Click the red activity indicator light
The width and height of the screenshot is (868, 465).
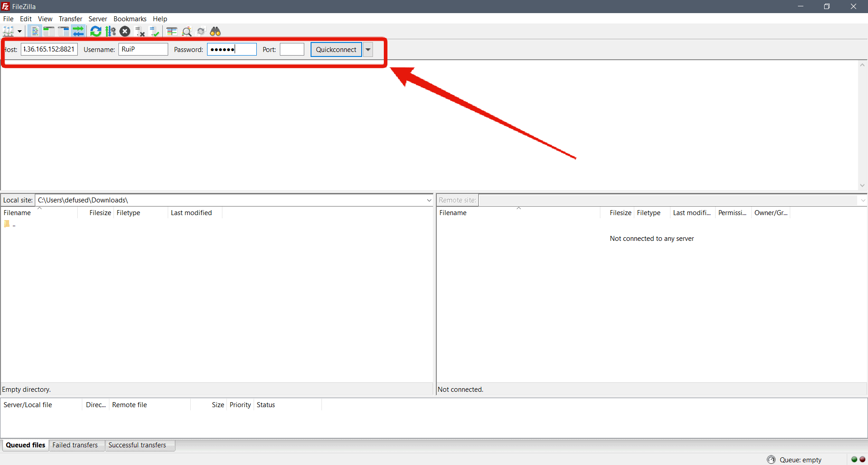pos(862,459)
